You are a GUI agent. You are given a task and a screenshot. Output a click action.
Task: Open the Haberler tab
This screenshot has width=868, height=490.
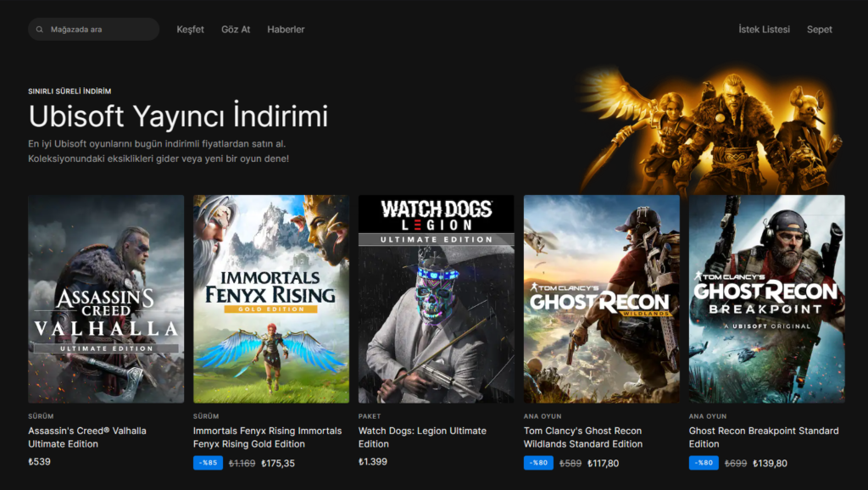pyautogui.click(x=286, y=30)
